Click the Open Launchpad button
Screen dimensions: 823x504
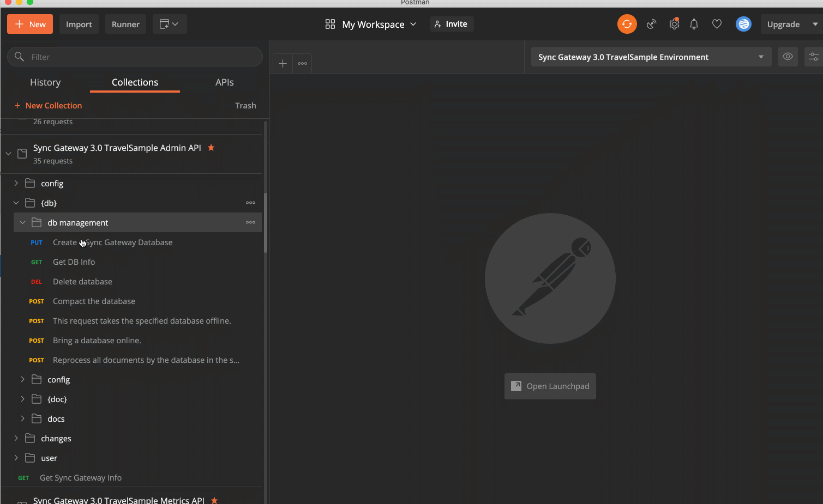click(x=550, y=386)
